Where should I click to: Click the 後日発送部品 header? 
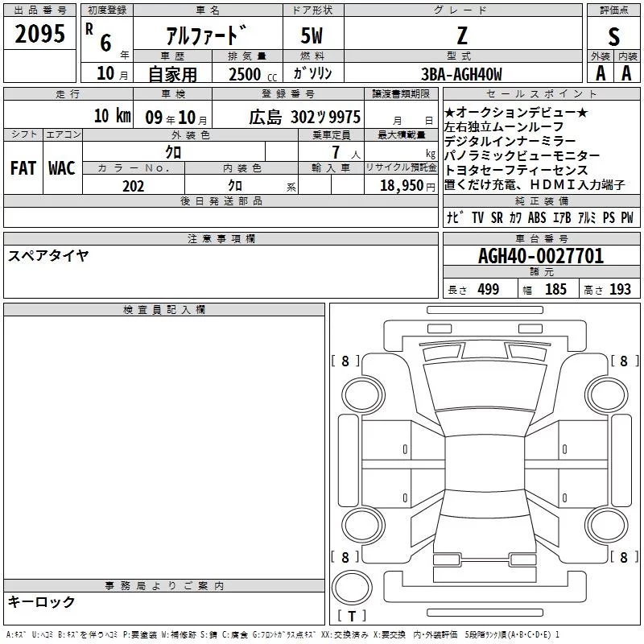coord(221,200)
